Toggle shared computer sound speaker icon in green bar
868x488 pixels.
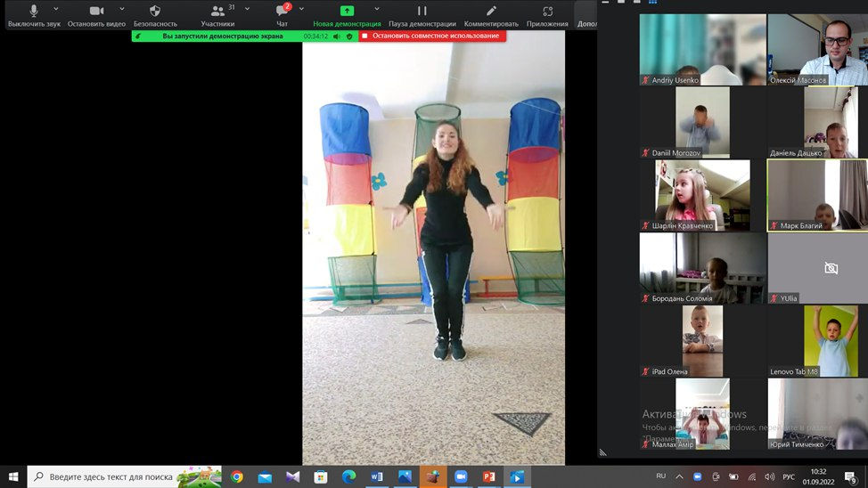click(x=336, y=36)
